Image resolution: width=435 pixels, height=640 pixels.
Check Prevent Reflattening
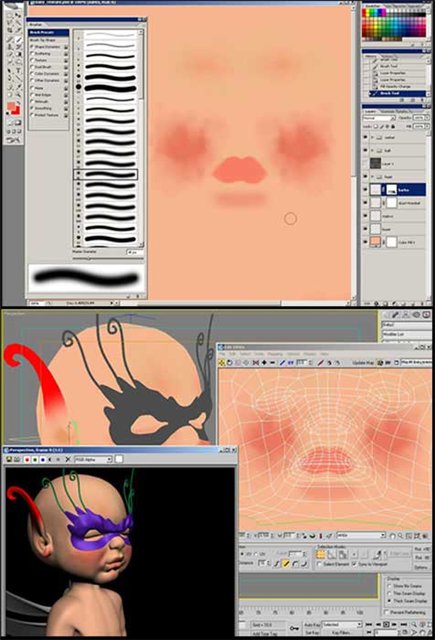pyautogui.click(x=386, y=613)
